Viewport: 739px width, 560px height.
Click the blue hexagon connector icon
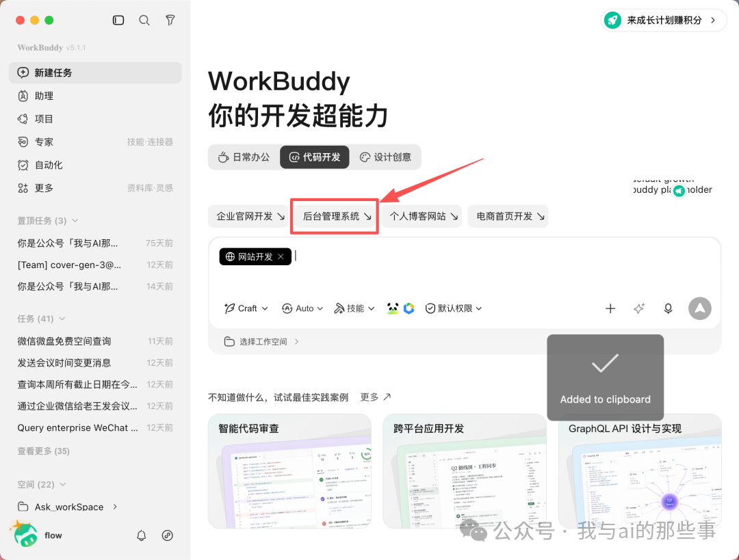[x=409, y=308]
